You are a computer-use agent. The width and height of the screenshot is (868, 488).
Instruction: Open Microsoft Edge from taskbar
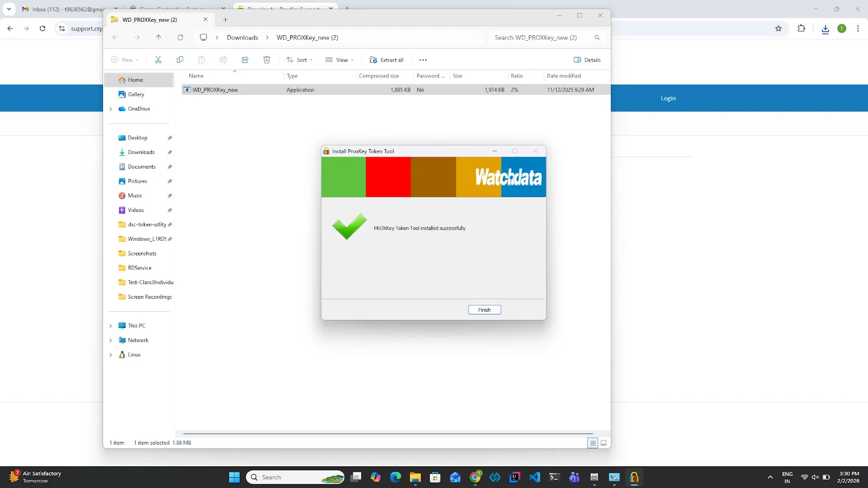395,477
